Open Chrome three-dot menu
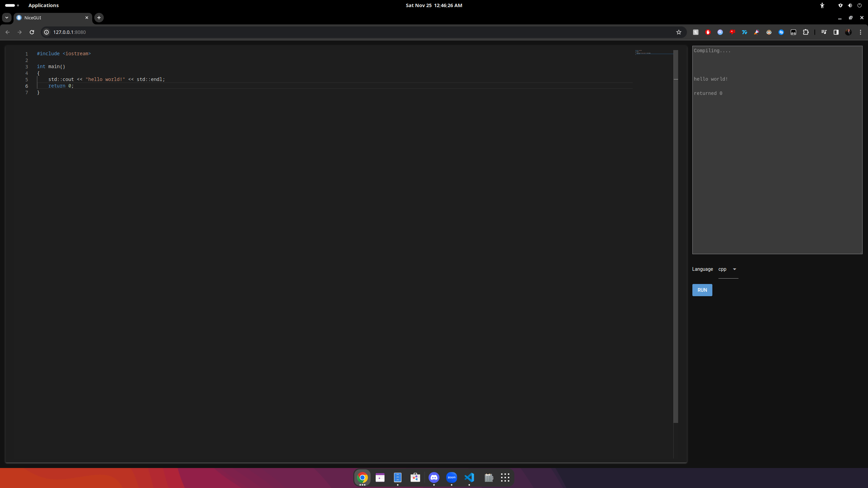 point(860,32)
